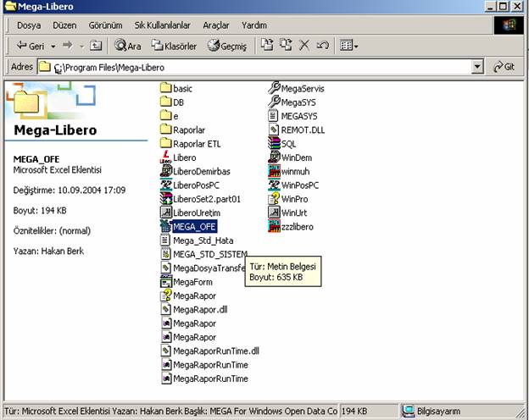Image resolution: width=529 pixels, height=420 pixels.
Task: Select the WinPro help file
Action: pos(288,199)
